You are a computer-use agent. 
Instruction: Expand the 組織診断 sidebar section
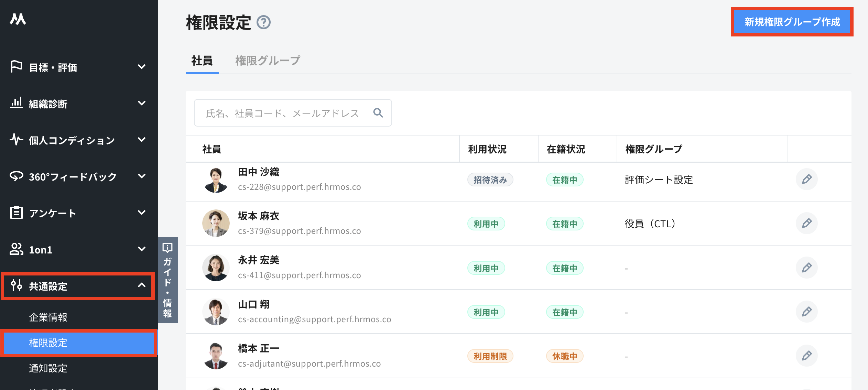pos(142,103)
